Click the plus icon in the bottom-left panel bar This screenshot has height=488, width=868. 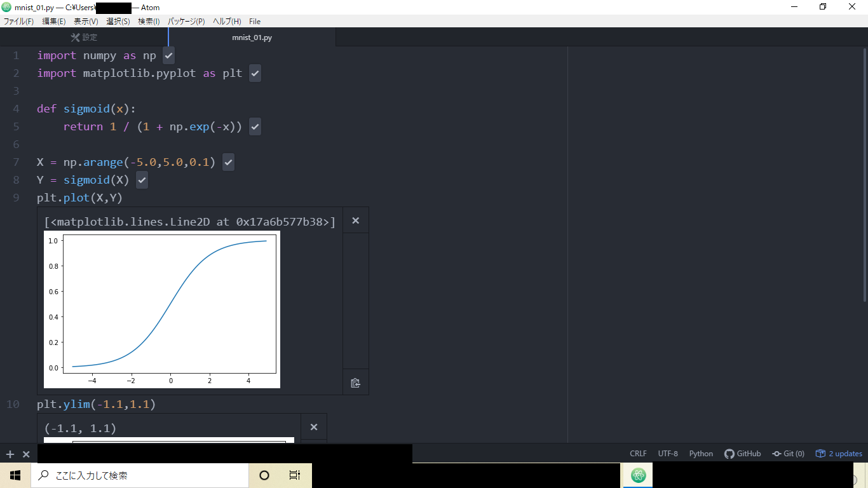point(9,454)
